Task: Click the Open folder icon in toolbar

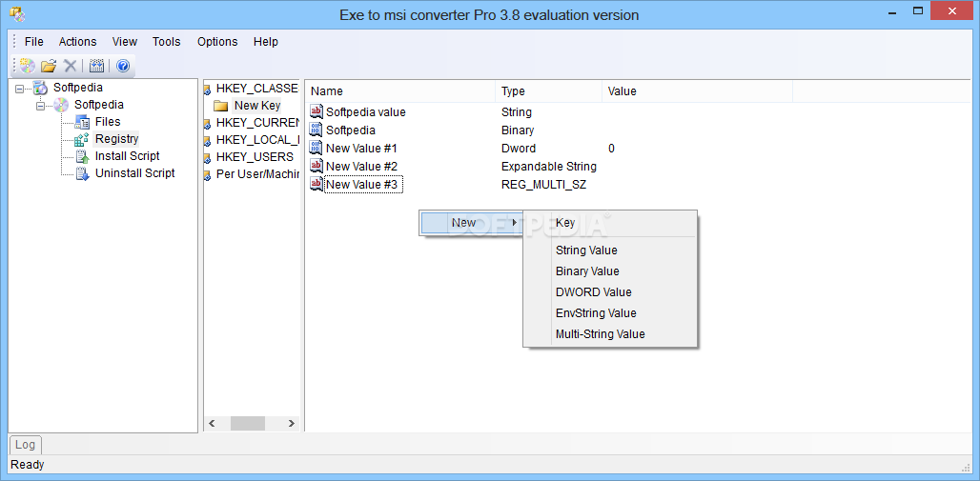Action: pos(49,66)
